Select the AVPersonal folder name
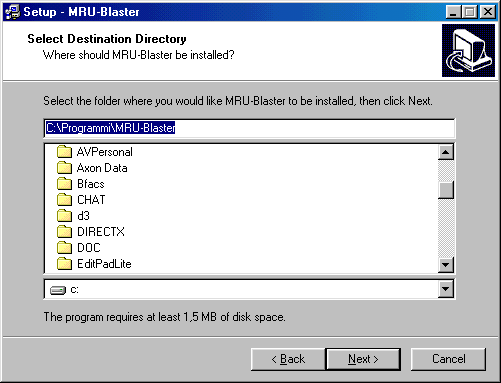The width and height of the screenshot is (501, 383). tap(105, 152)
